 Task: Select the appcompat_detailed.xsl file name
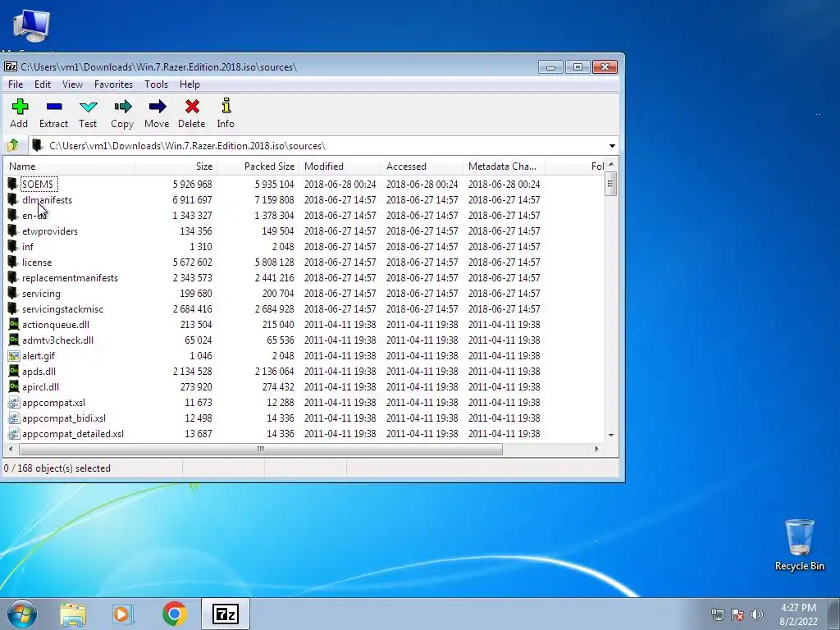click(73, 433)
